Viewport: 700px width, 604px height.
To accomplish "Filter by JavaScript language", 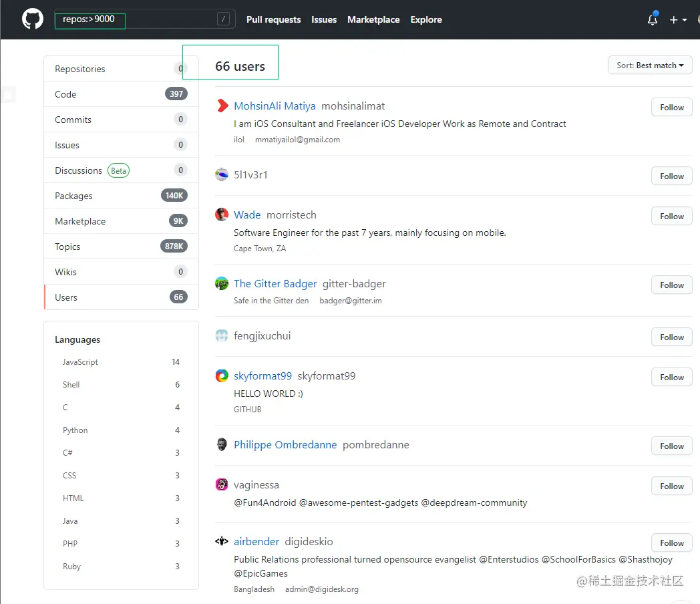I will (121, 362).
